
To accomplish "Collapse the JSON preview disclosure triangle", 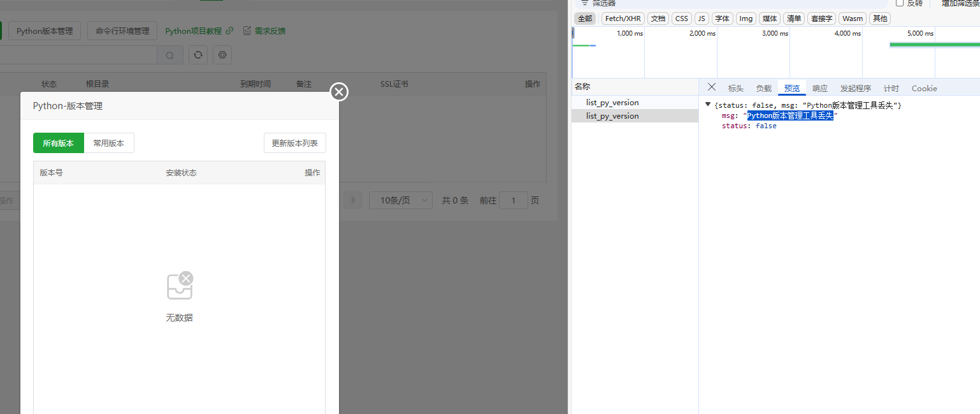I will click(x=708, y=105).
